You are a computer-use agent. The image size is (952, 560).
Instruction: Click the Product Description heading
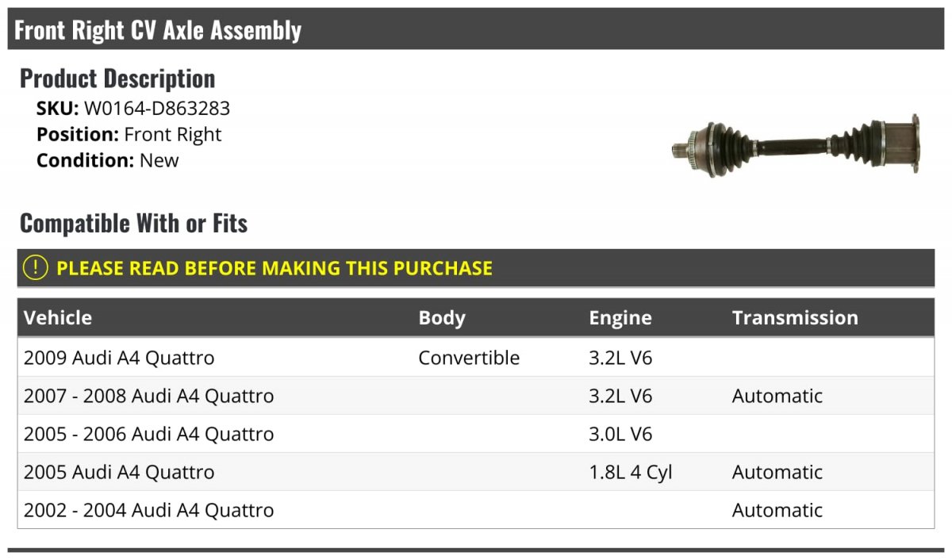pyautogui.click(x=117, y=78)
